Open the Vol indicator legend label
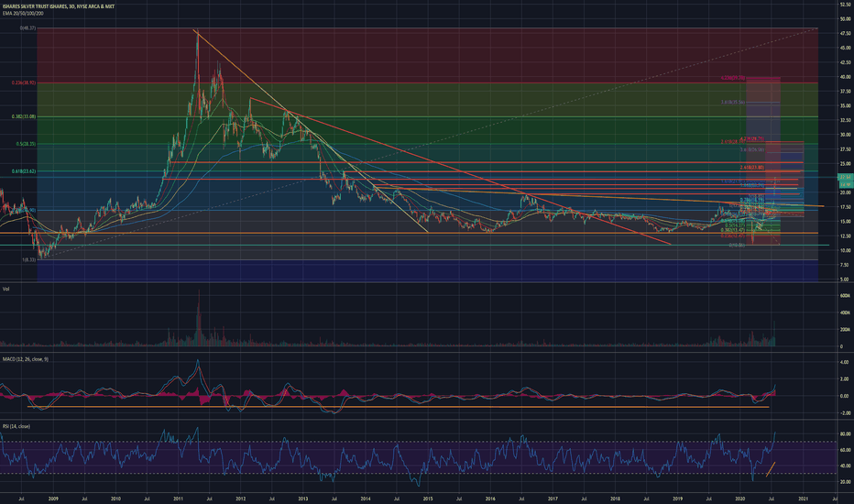 6,289
